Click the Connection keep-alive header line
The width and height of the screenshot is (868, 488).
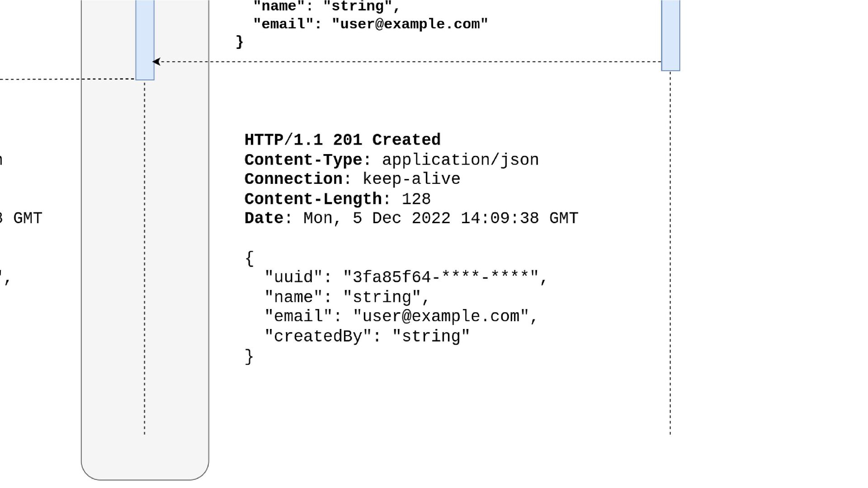coord(352,179)
